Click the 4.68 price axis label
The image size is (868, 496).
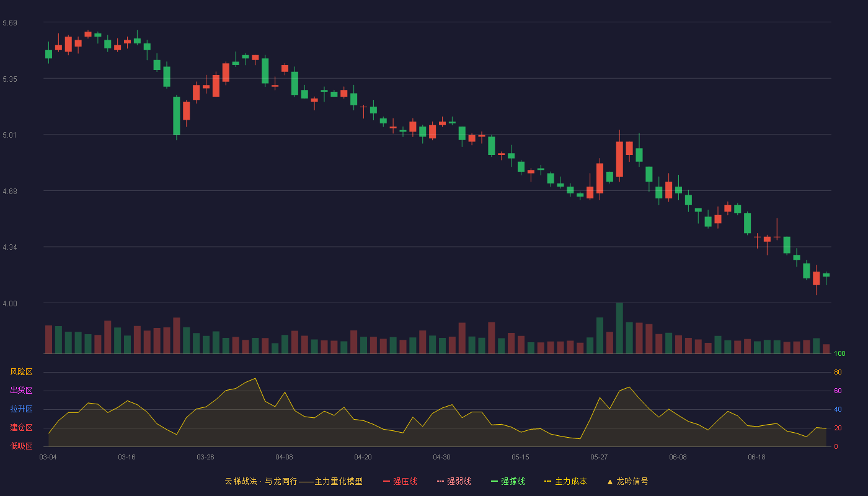10,191
